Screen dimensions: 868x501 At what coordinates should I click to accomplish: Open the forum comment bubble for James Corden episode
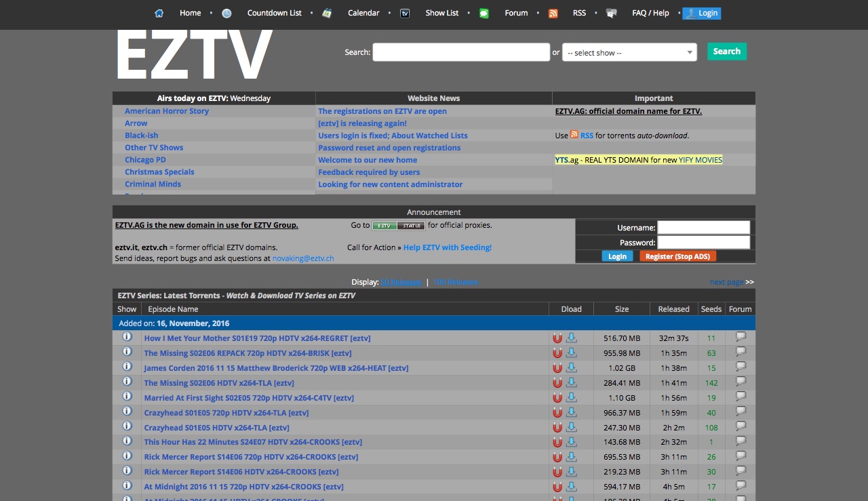point(740,367)
